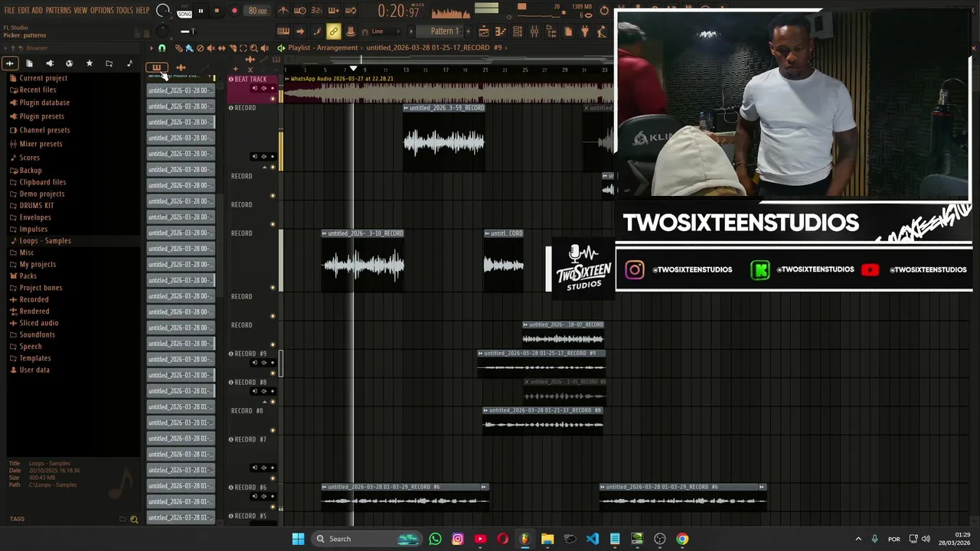Open the OPTIONS menu
The image size is (980, 551).
tap(102, 11)
